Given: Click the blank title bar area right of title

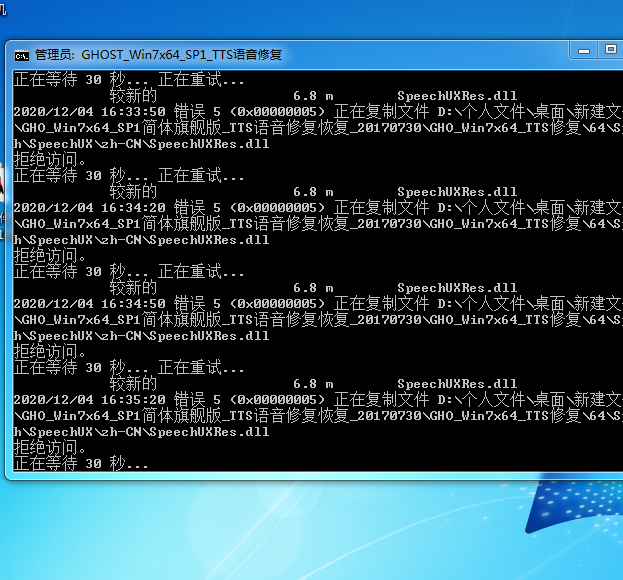Looking at the screenshot, I should (x=420, y=54).
